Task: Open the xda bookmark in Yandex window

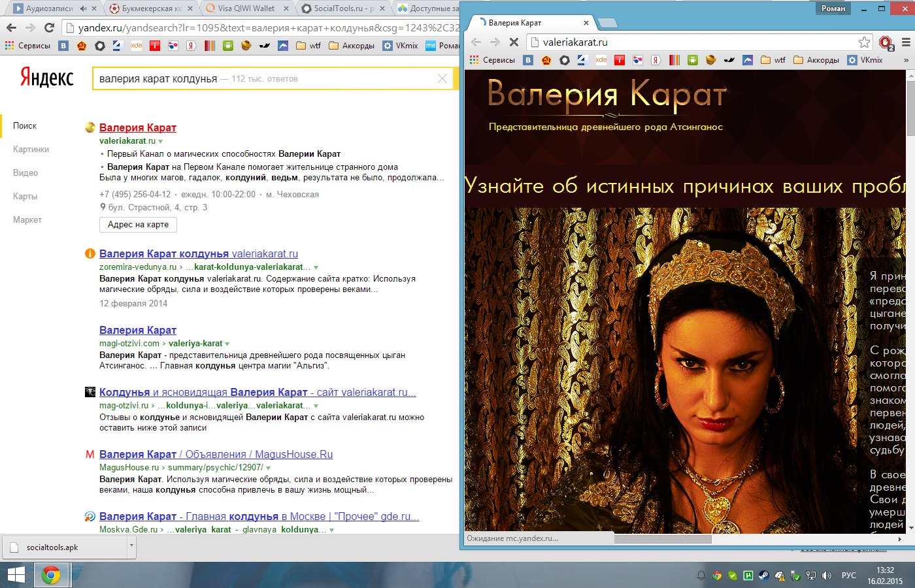Action: (136, 46)
